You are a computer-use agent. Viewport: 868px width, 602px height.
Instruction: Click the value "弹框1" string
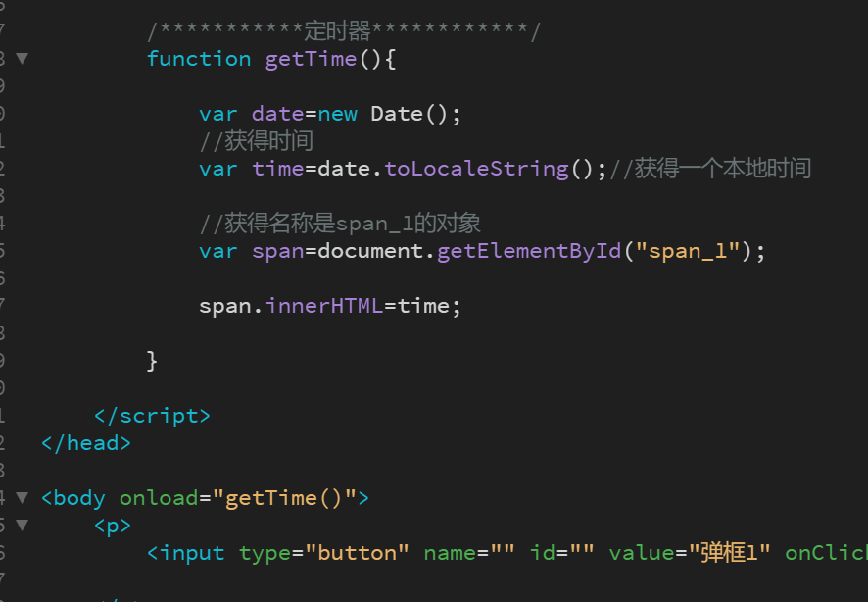tap(730, 553)
